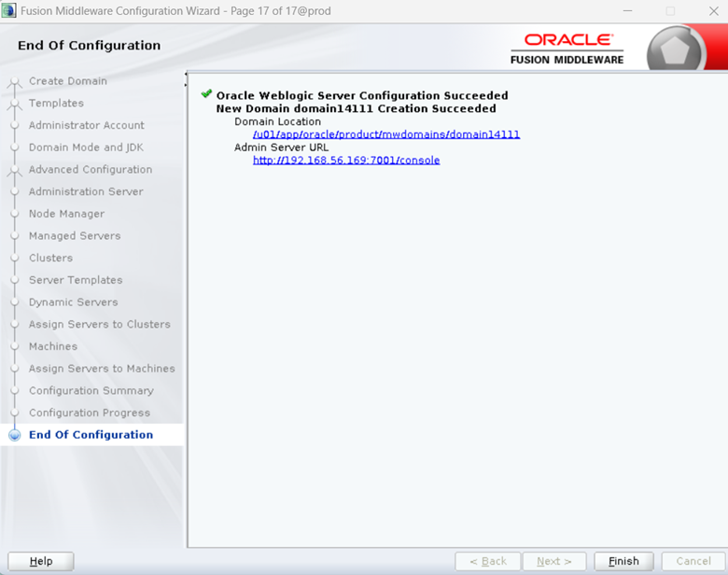Minimize the Configuration Wizard window
Screen dimensions: 728x575
coord(628,11)
